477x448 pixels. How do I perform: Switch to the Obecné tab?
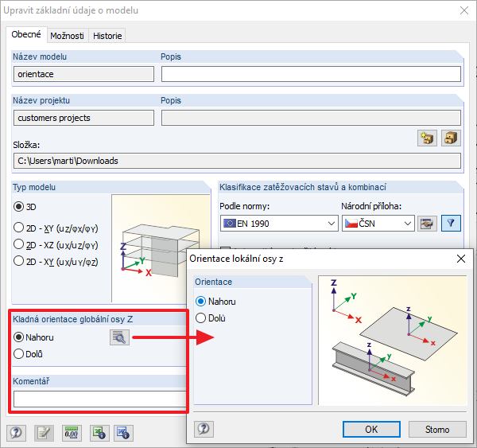[26, 34]
